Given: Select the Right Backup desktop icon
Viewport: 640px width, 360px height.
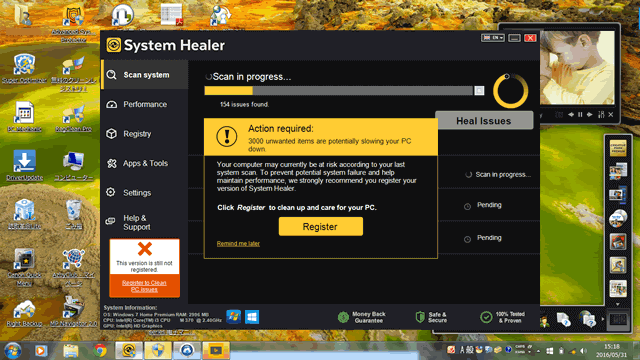Looking at the screenshot, I should pos(24,313).
